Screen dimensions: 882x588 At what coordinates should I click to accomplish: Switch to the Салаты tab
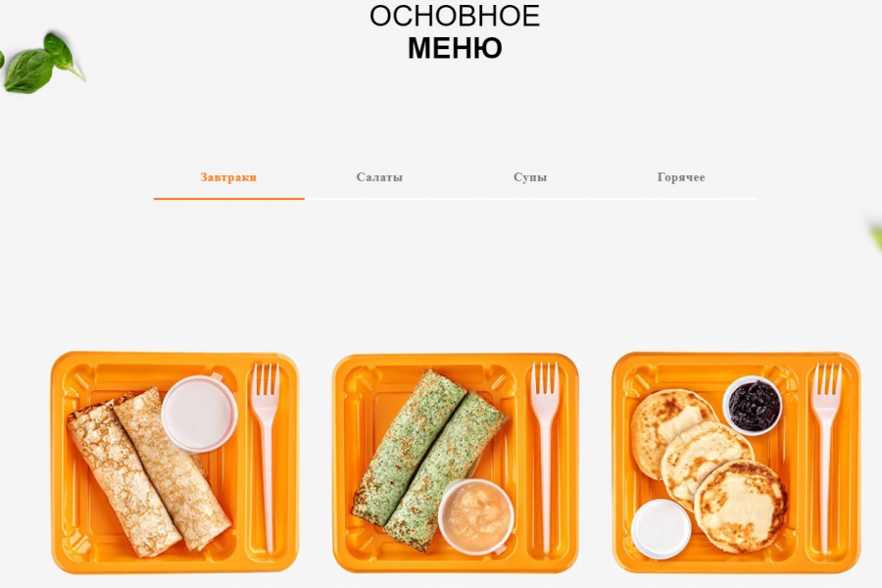[379, 177]
